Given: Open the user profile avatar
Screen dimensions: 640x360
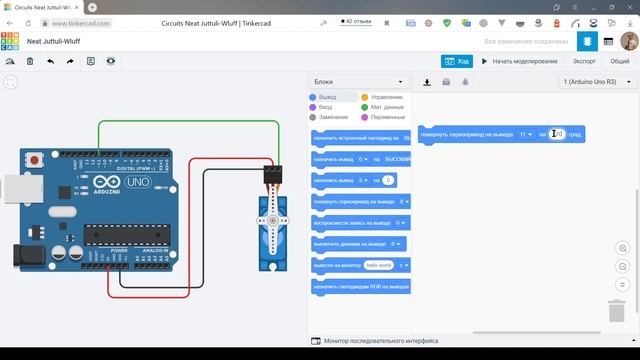Looking at the screenshot, I should tap(629, 41).
